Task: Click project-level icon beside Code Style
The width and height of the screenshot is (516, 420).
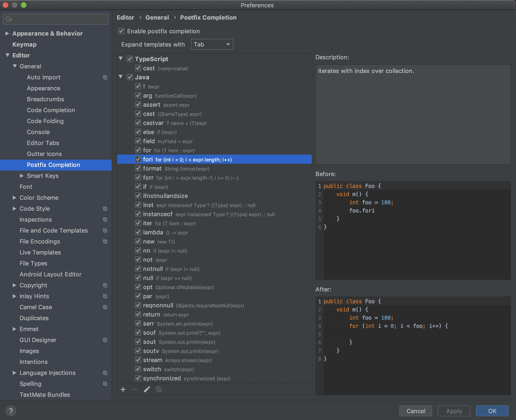Action: pos(105,209)
